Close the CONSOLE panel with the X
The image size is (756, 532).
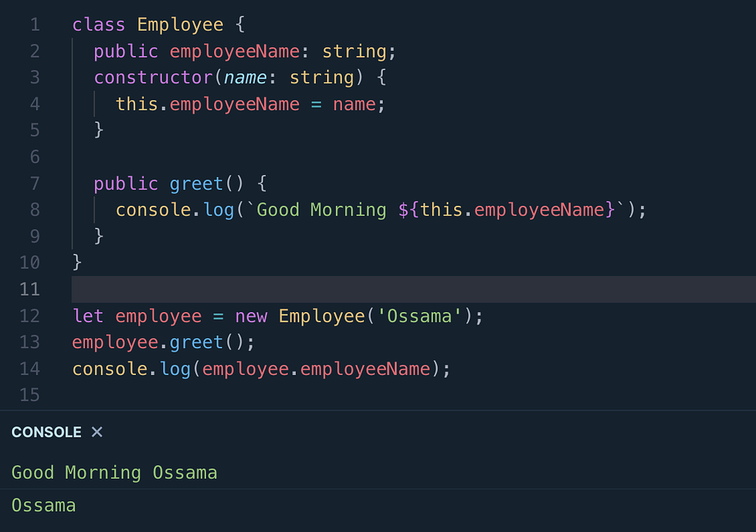click(97, 432)
